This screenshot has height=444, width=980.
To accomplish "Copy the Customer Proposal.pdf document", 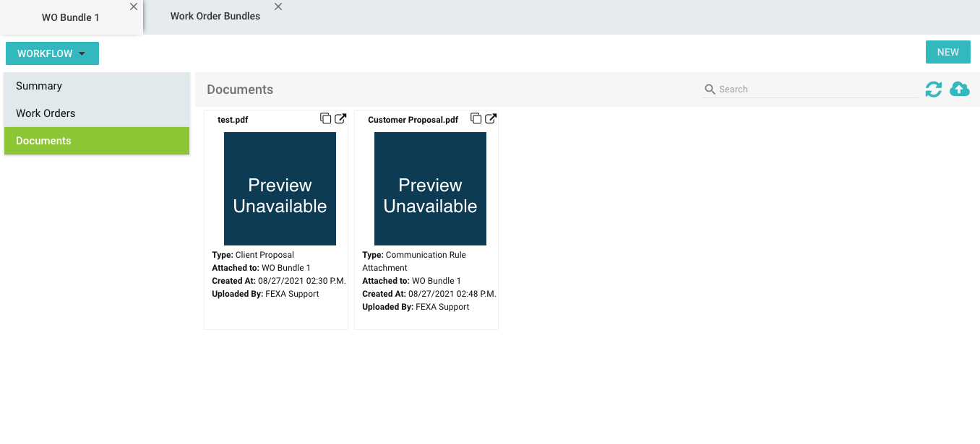I will (476, 118).
